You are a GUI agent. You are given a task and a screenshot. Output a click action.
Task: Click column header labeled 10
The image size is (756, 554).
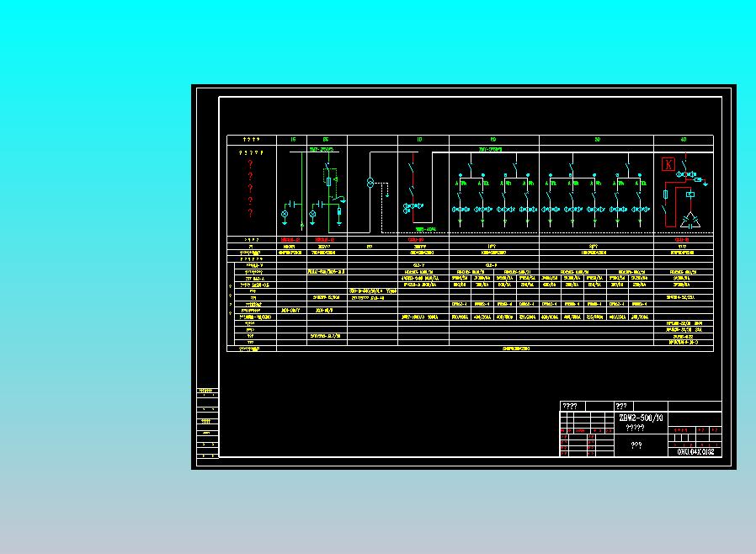point(419,140)
